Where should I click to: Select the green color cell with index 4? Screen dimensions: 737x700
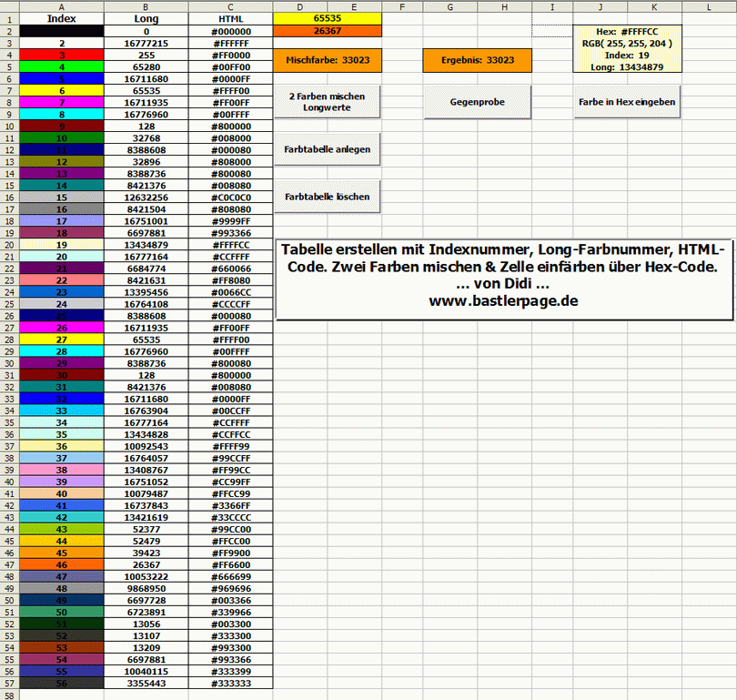[62, 66]
